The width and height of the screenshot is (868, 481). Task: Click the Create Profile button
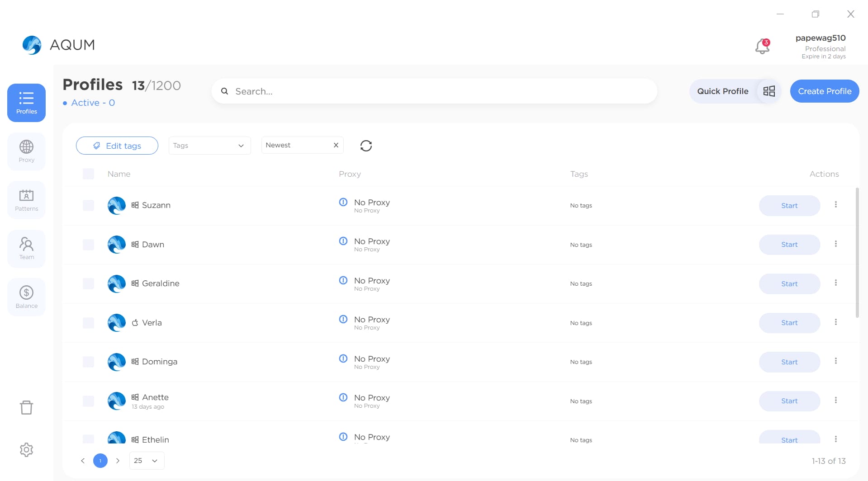(x=824, y=91)
